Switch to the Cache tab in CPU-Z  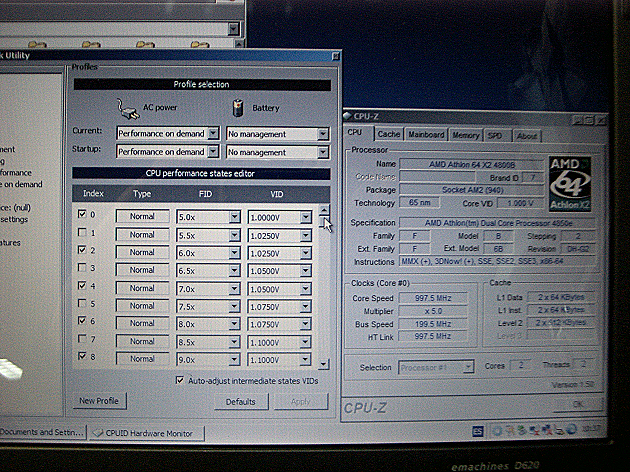point(389,135)
